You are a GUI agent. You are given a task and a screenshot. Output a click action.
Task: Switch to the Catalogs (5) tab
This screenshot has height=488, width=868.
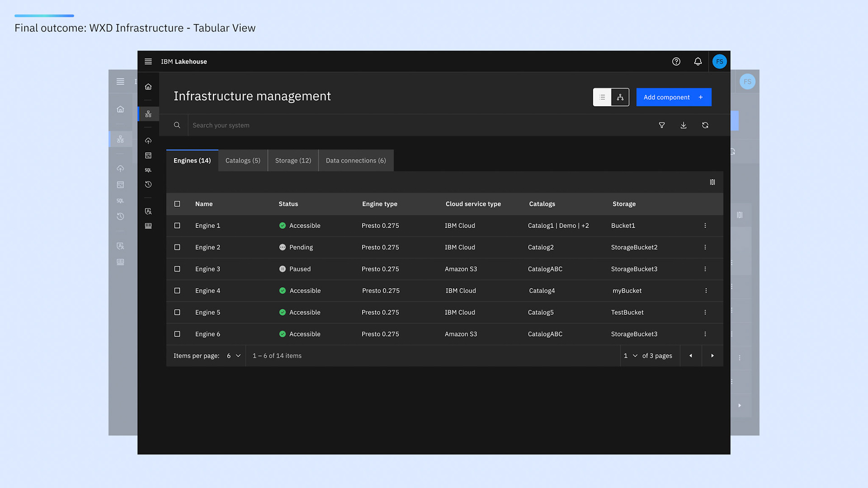point(243,160)
